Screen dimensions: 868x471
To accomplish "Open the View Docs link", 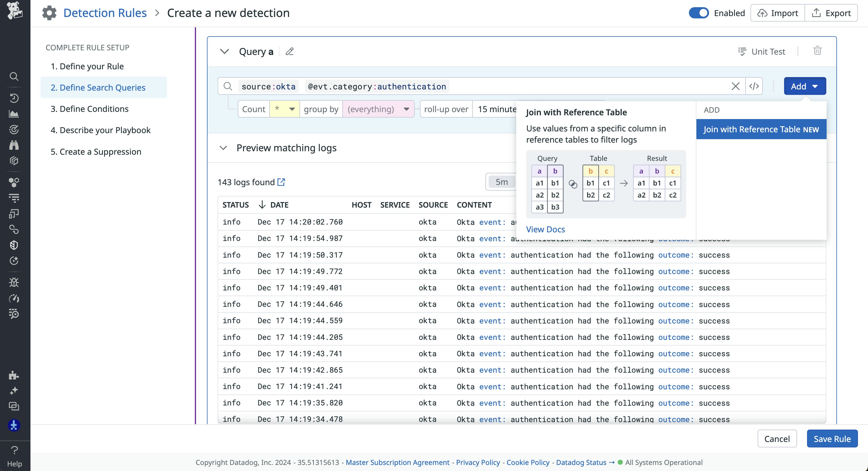I will point(545,229).
